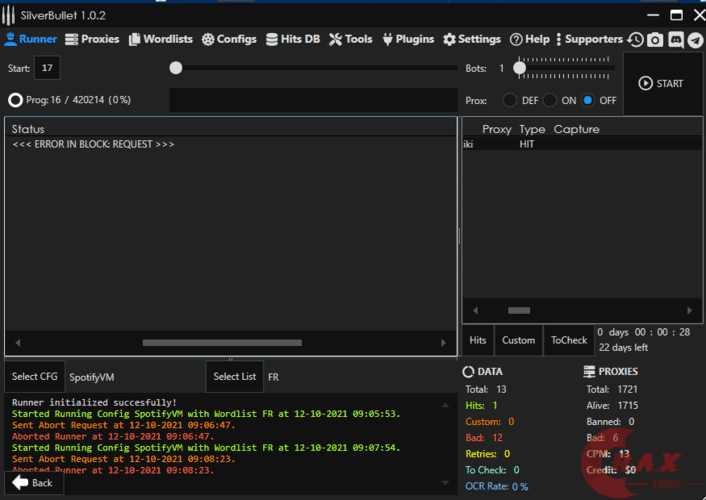Open the Discord icon link
This screenshot has height=500, width=706.
[x=675, y=40]
